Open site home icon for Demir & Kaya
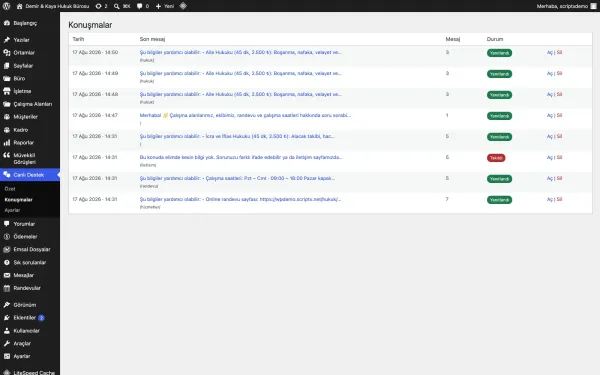Screen dimensions: 600x375 (20, 6)
